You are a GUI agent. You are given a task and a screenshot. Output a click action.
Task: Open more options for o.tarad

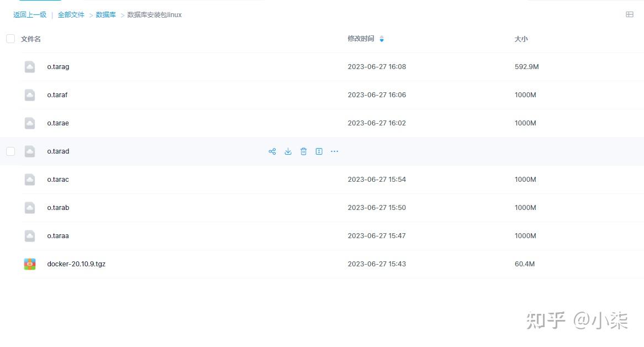coord(334,151)
